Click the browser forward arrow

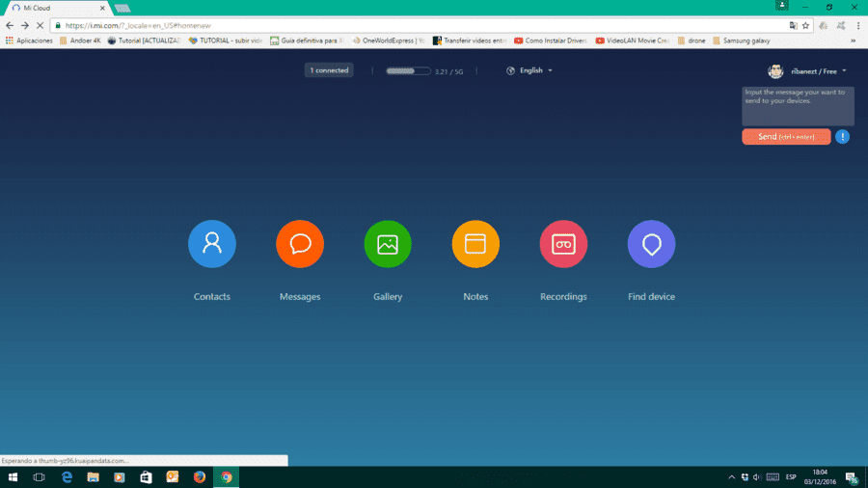click(25, 25)
